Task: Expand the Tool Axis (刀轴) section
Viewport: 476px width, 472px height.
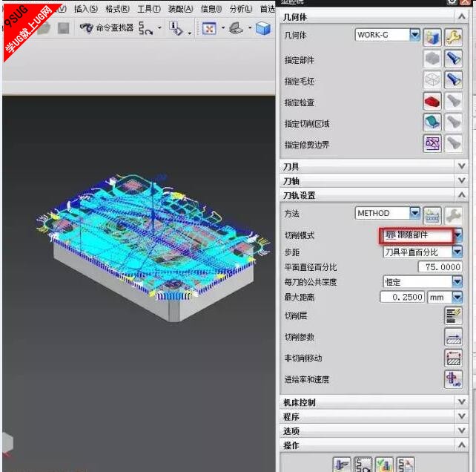Action: pos(461,180)
